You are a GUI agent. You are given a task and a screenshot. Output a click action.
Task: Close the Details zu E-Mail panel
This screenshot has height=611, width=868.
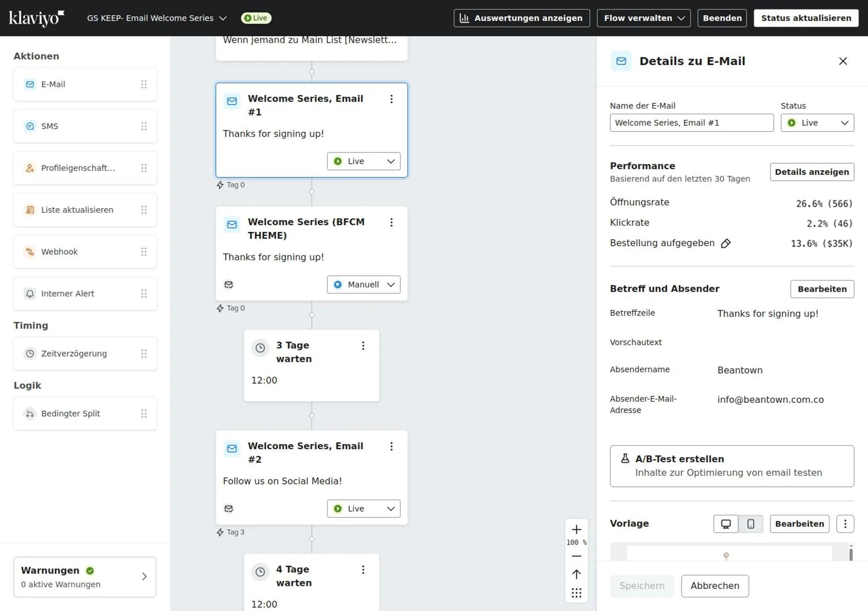click(x=843, y=61)
